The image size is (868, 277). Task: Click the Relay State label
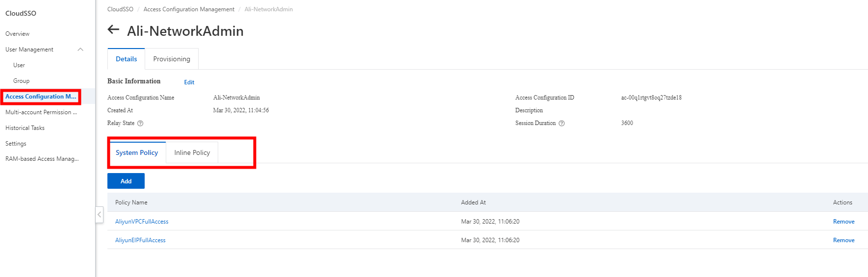click(121, 123)
